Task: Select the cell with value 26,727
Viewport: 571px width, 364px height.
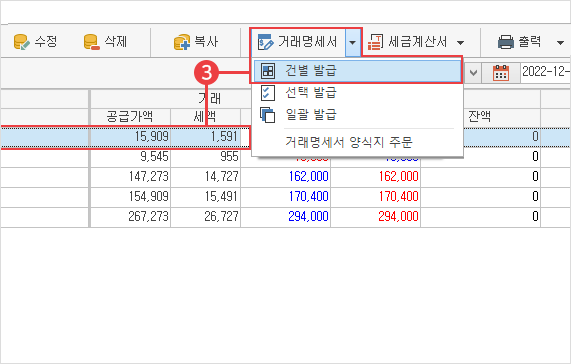Action: [205, 217]
